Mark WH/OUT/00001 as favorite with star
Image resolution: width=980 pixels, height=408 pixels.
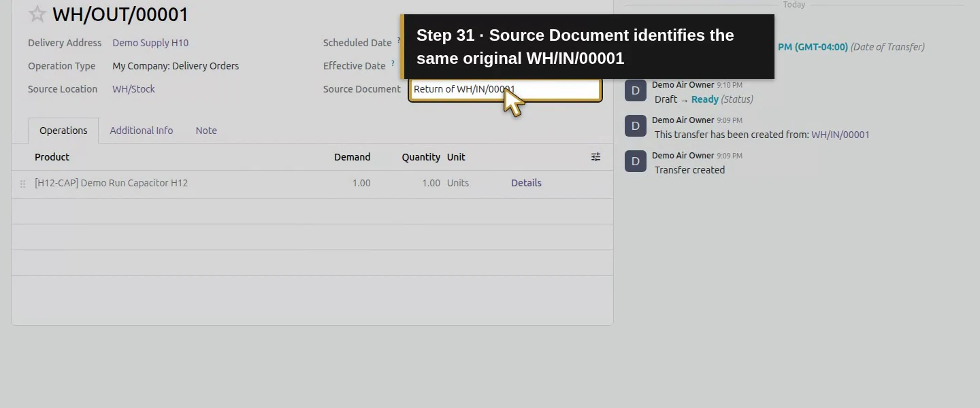tap(37, 14)
